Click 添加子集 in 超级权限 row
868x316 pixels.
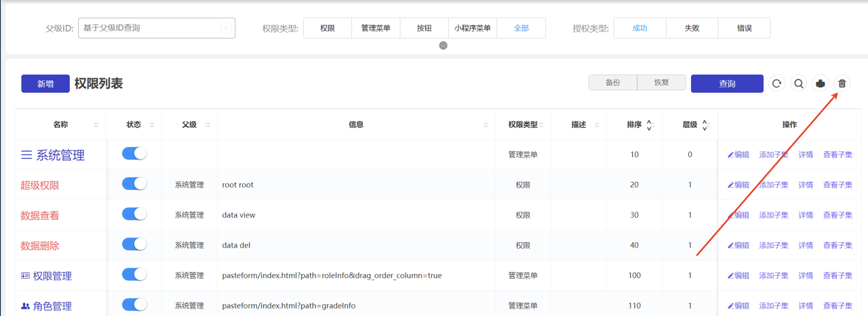(774, 184)
